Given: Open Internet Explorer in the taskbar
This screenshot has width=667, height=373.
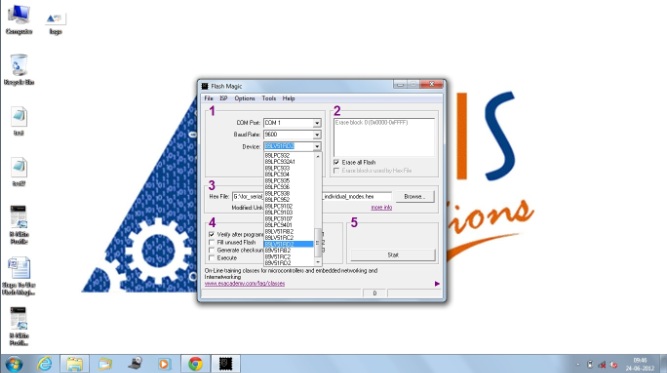Looking at the screenshot, I should pyautogui.click(x=45, y=364).
